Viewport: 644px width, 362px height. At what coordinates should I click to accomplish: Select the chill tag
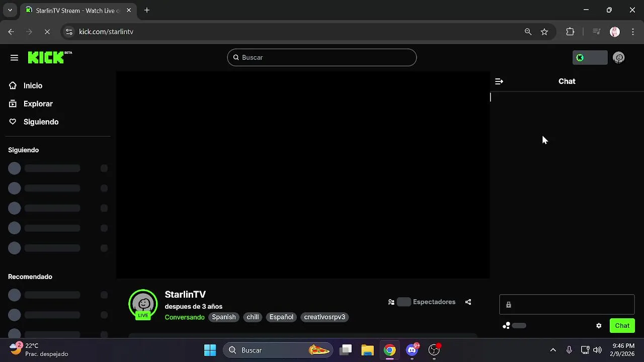pos(253,317)
